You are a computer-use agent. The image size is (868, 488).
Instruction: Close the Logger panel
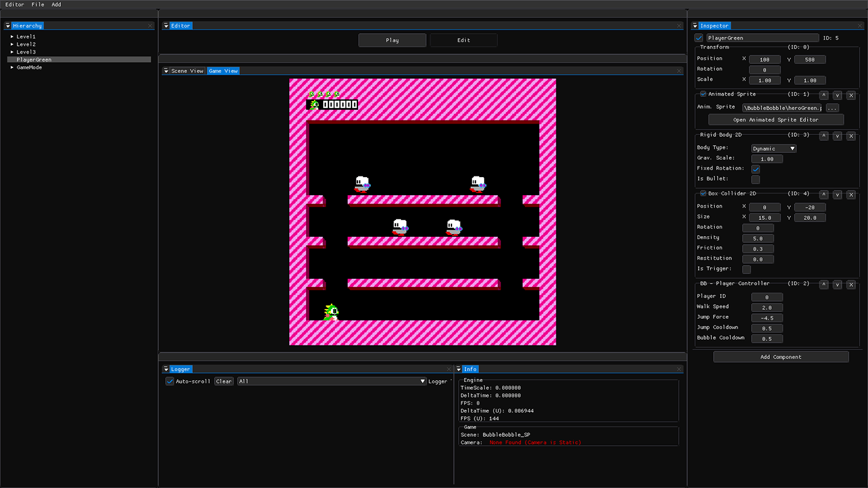[x=448, y=369]
